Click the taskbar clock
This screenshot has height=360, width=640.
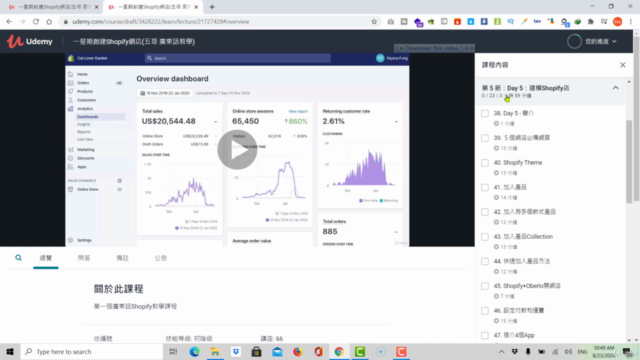(x=603, y=351)
